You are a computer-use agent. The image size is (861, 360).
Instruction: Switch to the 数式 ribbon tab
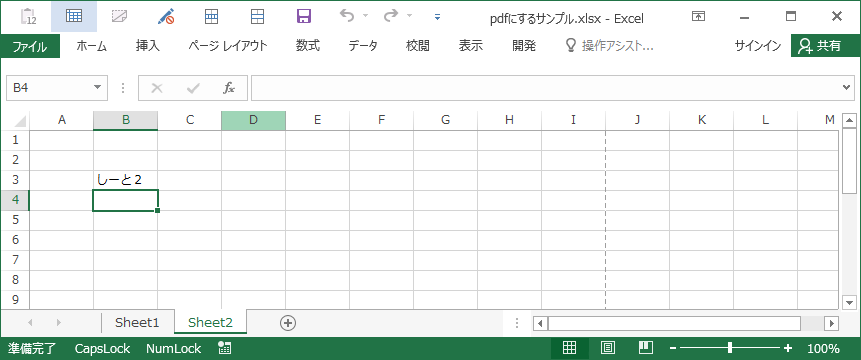pyautogui.click(x=308, y=46)
